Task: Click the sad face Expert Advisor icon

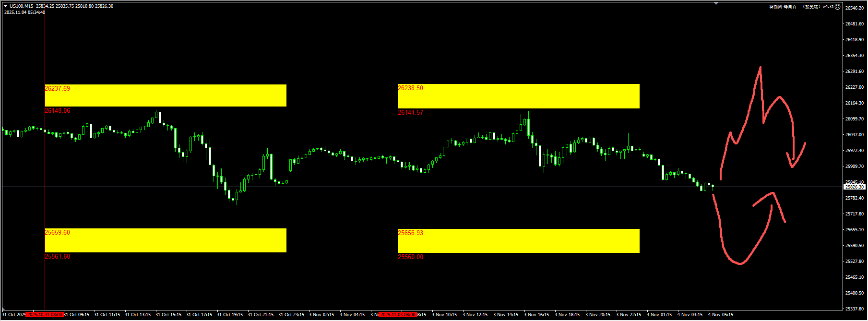Action: tap(838, 7)
